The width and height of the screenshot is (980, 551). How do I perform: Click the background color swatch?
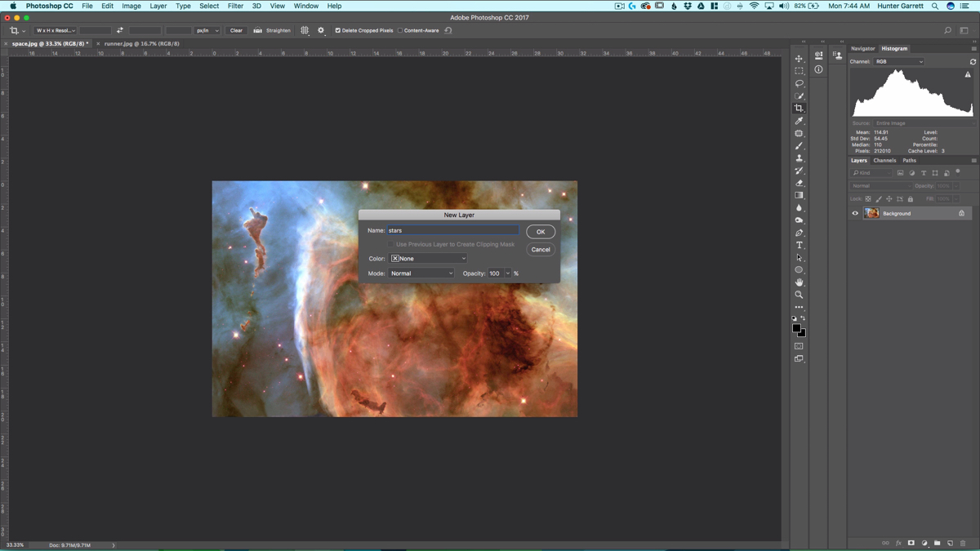coord(803,333)
